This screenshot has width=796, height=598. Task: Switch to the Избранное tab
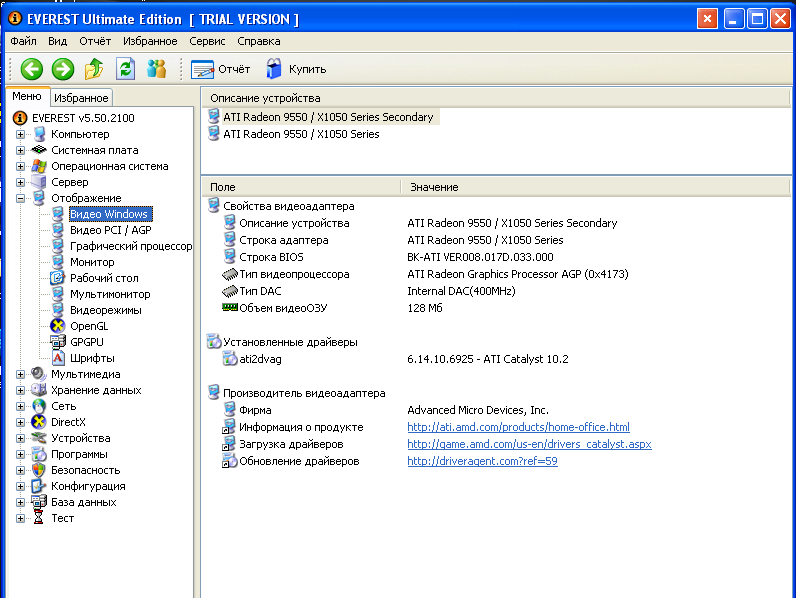click(x=81, y=98)
